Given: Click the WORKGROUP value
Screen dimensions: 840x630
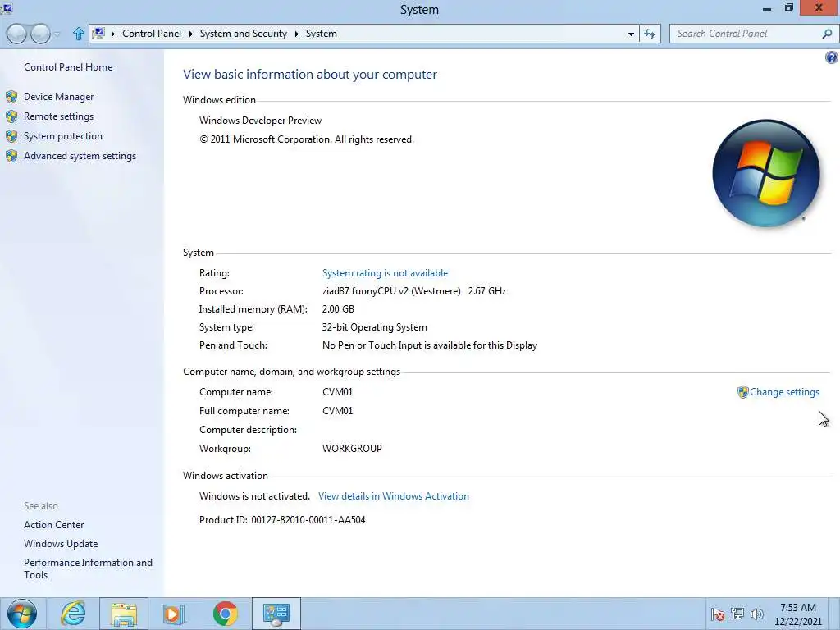Looking at the screenshot, I should tap(352, 449).
